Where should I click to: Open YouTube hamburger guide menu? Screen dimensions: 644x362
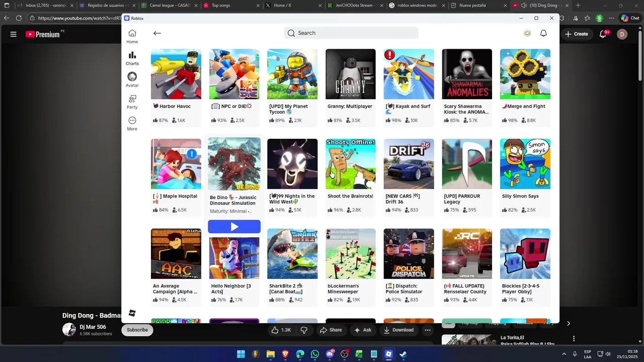14,34
